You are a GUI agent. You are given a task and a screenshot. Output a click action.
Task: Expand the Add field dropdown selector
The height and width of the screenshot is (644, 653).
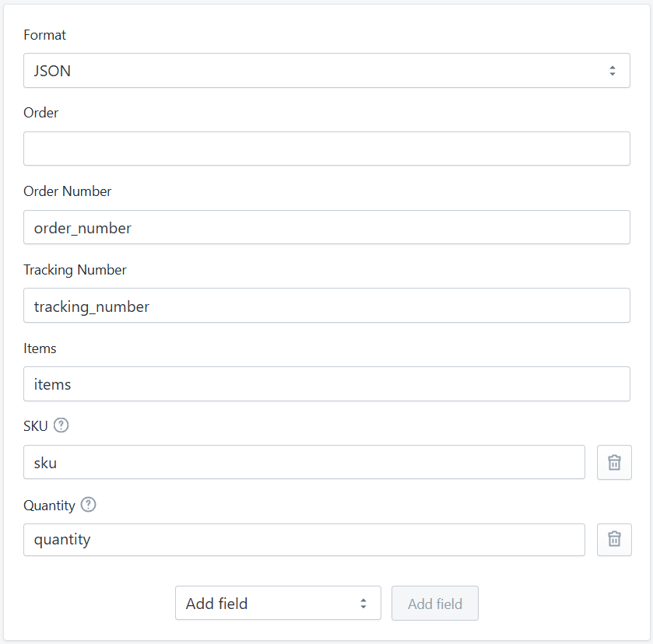point(278,604)
